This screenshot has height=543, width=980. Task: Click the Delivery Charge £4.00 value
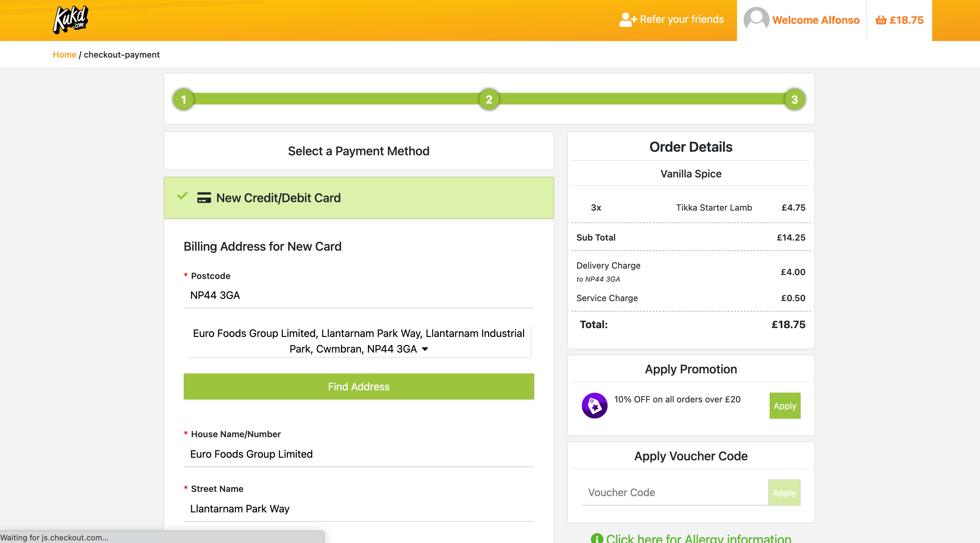click(x=793, y=272)
